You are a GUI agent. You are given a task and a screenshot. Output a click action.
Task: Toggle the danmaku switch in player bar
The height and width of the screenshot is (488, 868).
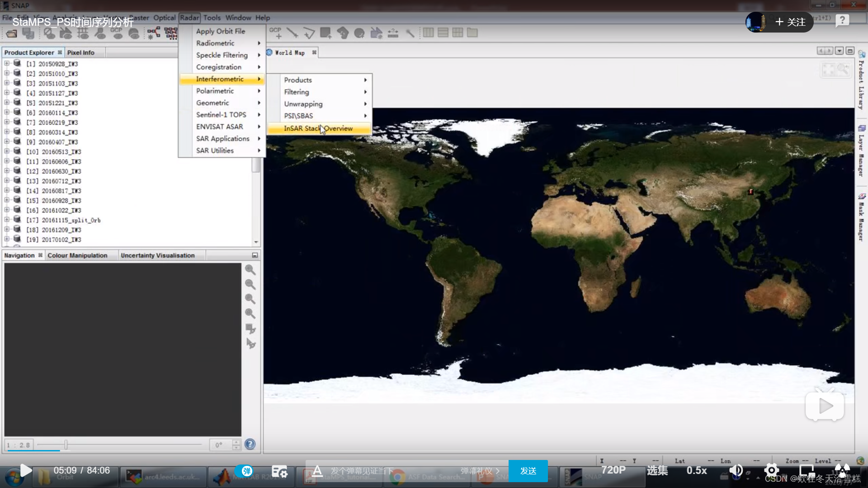tap(245, 471)
